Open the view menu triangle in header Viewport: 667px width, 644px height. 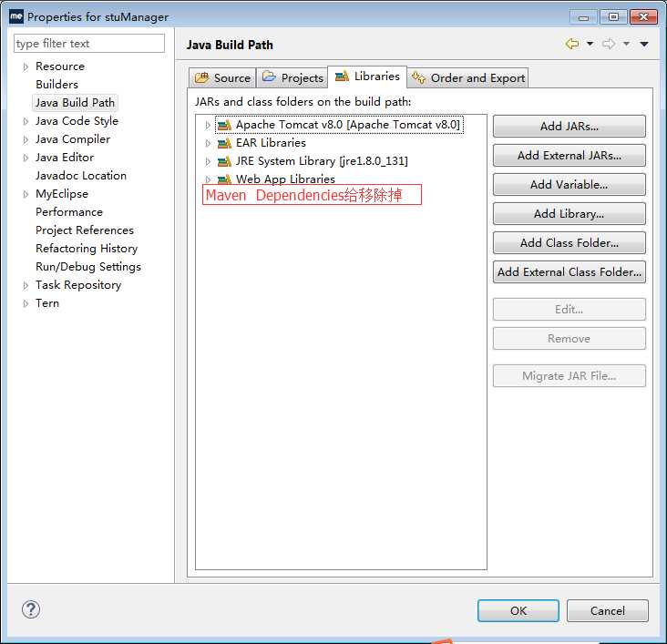click(644, 45)
